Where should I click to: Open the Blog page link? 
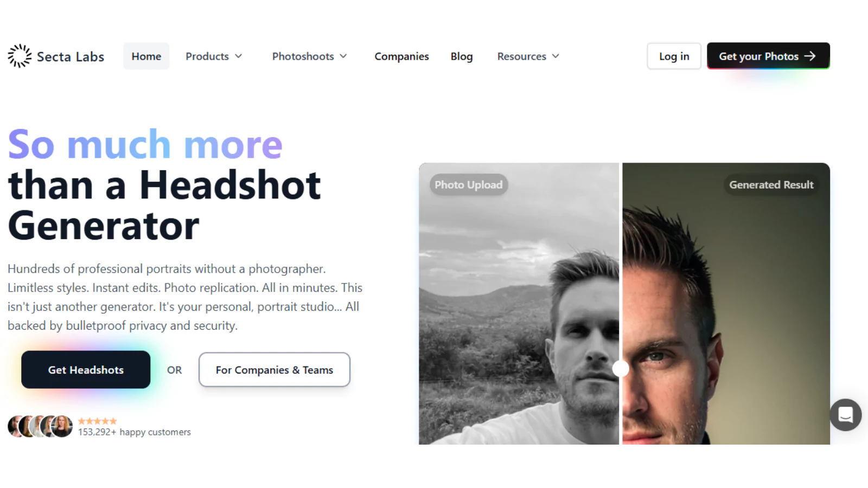462,56
